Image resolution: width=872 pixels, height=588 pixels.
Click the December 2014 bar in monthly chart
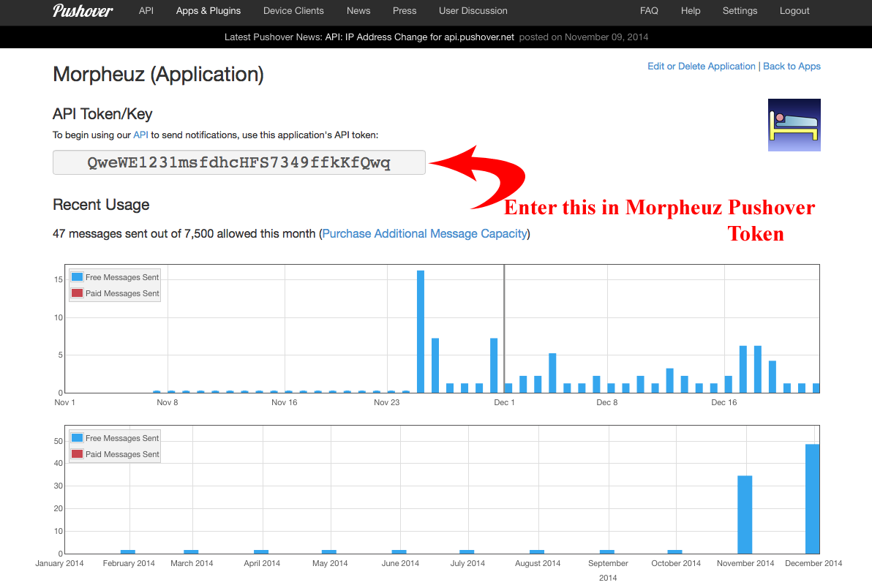[813, 499]
